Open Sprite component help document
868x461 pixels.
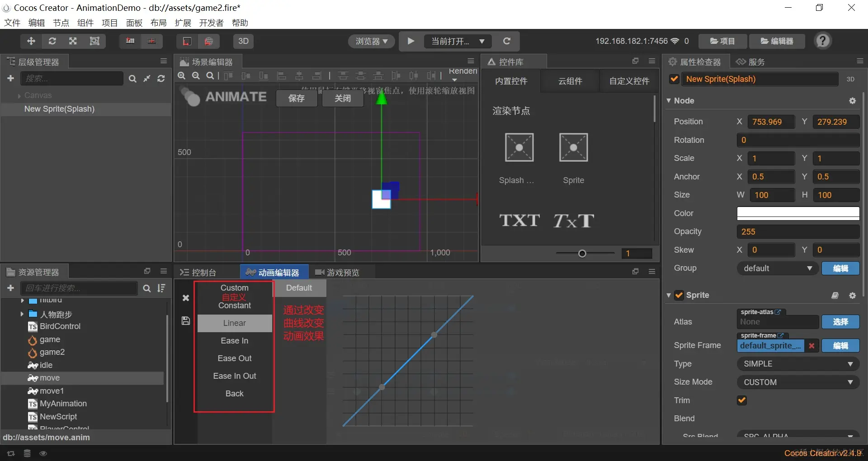[x=835, y=295]
